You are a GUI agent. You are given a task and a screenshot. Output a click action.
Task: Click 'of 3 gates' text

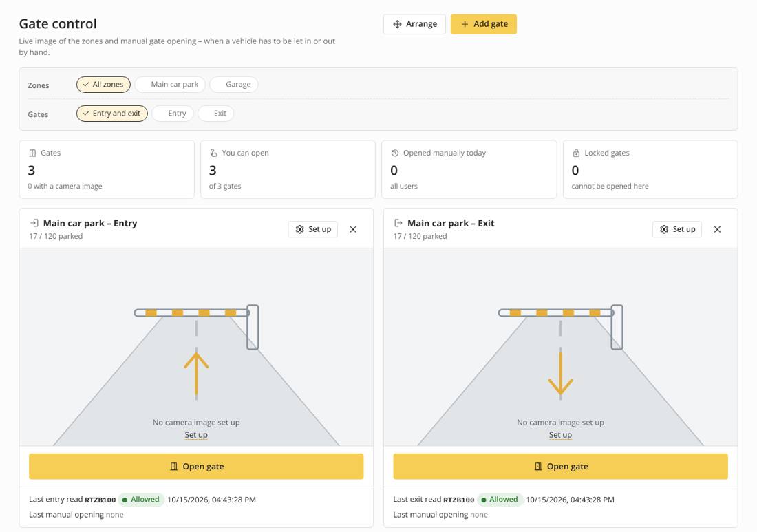pyautogui.click(x=225, y=187)
